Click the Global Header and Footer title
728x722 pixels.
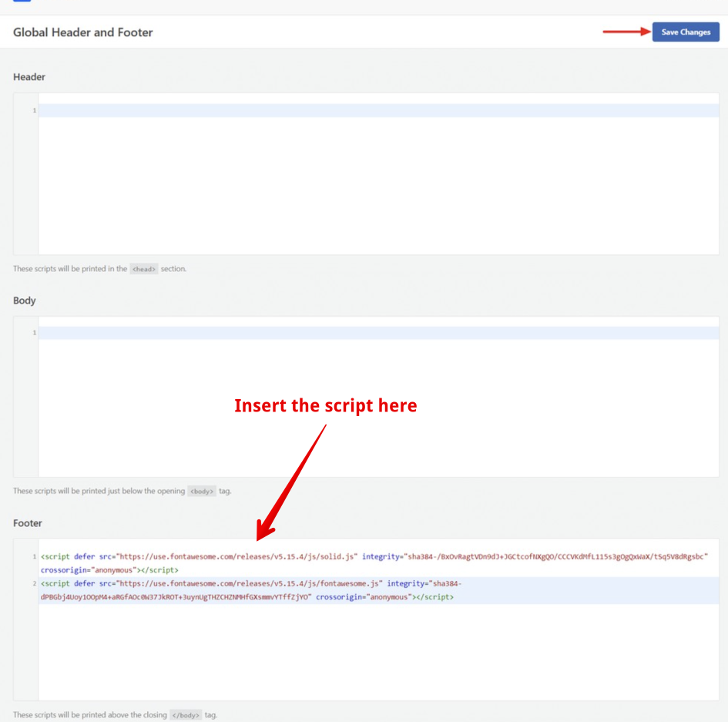[82, 32]
